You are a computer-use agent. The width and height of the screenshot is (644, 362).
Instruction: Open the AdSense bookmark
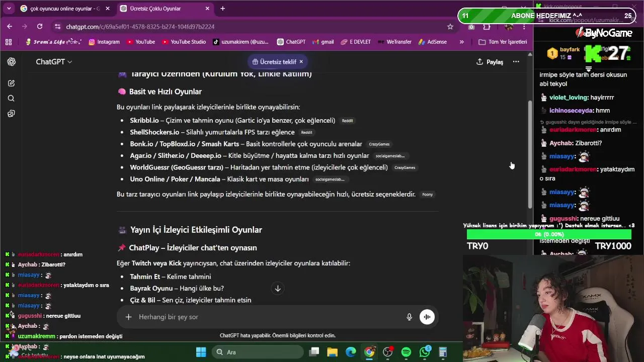point(432,42)
